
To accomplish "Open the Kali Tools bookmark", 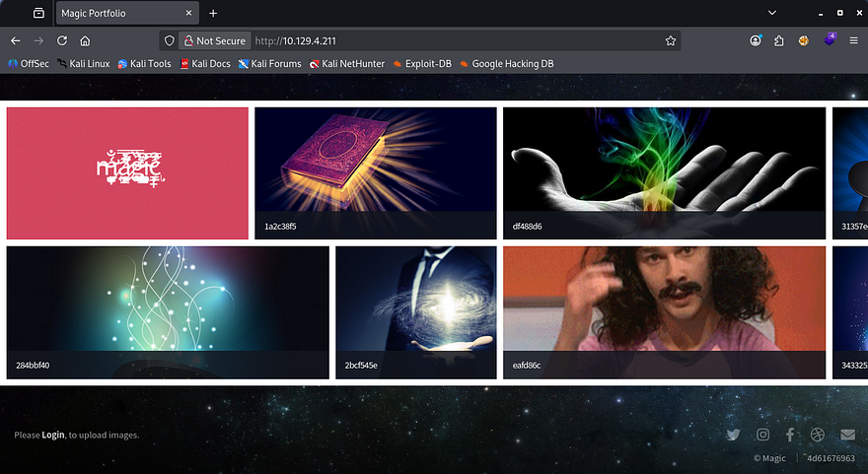I will 144,64.
